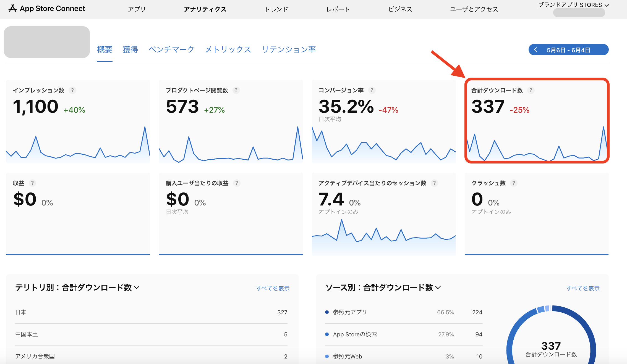Switch to the リテンション率 tab
627x364 pixels.
pyautogui.click(x=289, y=49)
